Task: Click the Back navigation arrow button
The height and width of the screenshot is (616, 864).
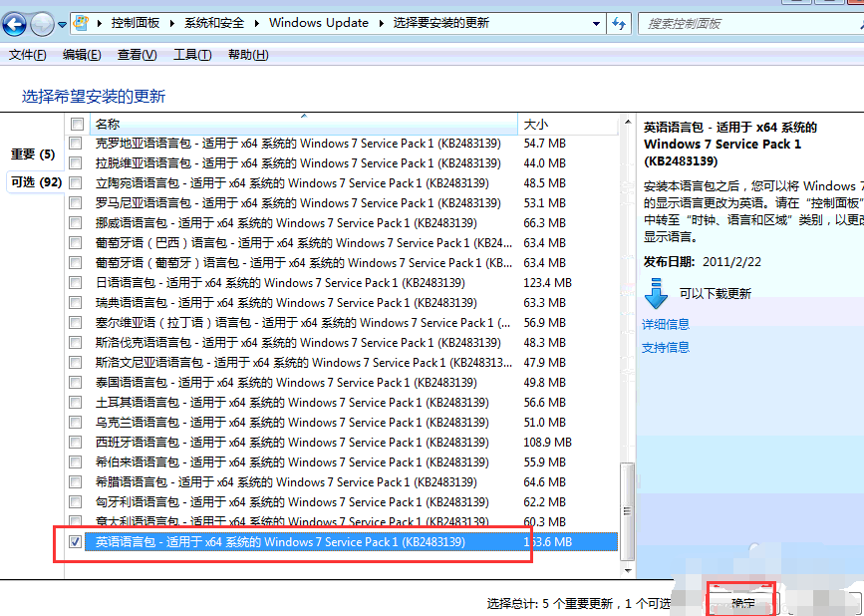Action: coord(16,23)
